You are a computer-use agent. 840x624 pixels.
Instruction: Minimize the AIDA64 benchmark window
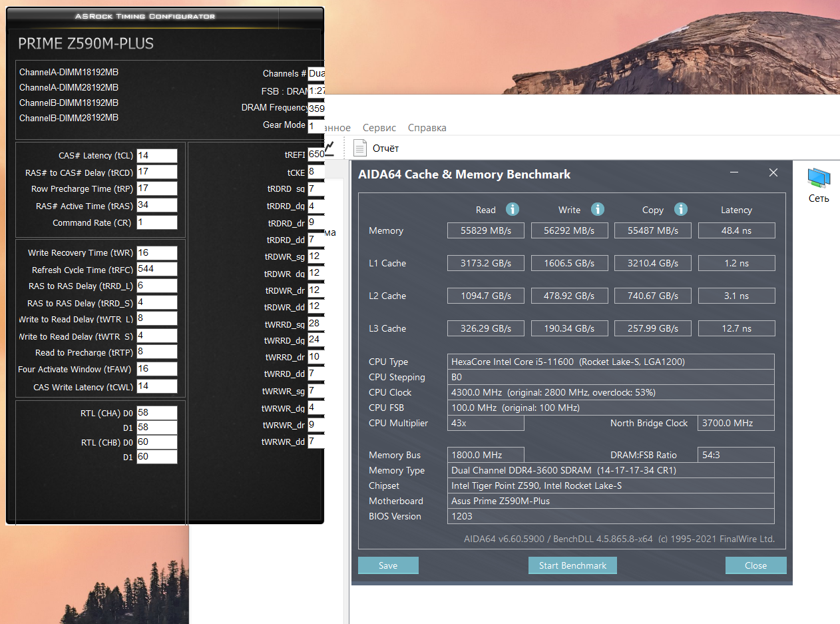pos(734,173)
